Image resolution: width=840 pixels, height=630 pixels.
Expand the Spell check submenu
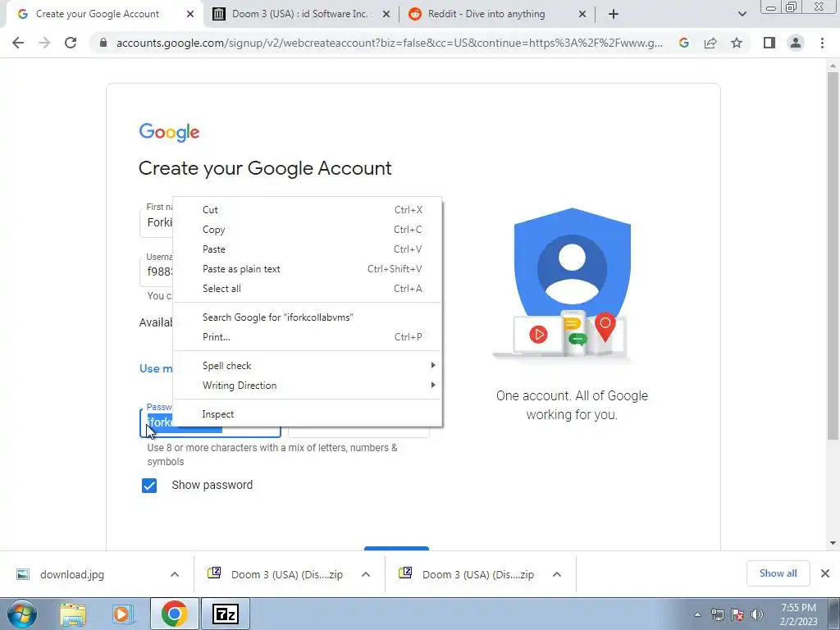point(308,366)
